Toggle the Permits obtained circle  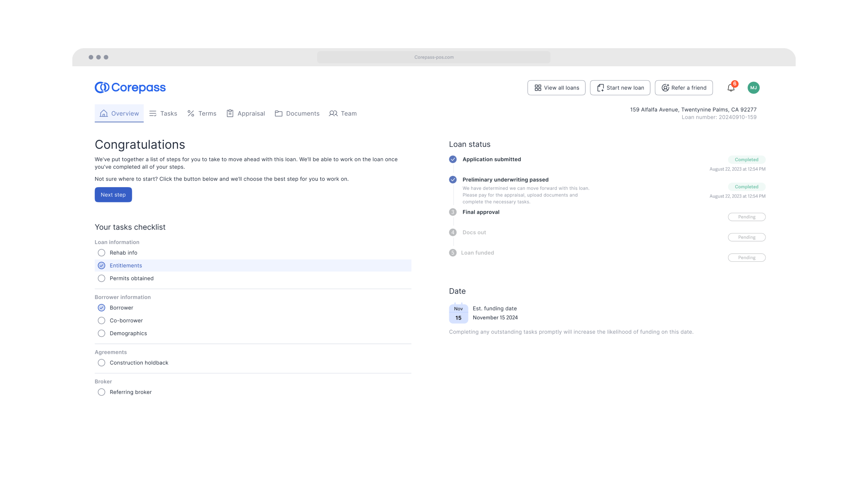click(x=102, y=278)
